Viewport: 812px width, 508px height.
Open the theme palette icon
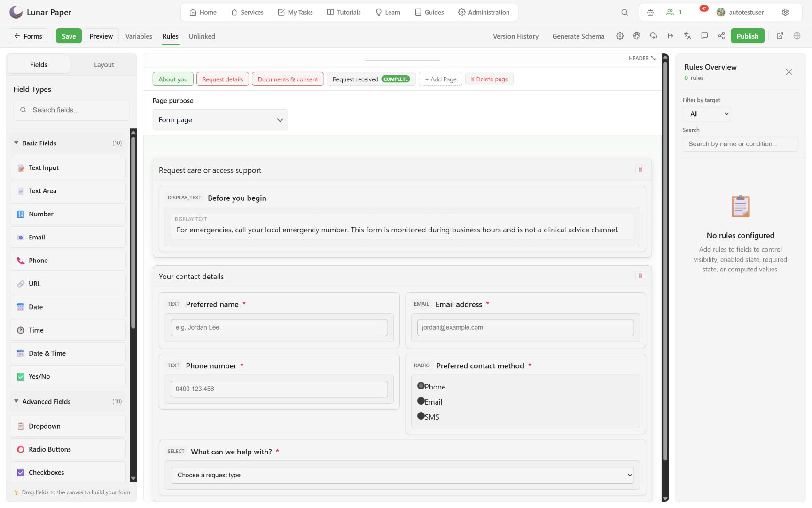[637, 36]
